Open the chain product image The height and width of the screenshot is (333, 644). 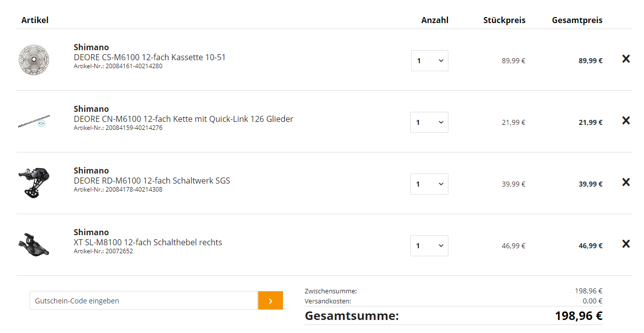tap(34, 122)
